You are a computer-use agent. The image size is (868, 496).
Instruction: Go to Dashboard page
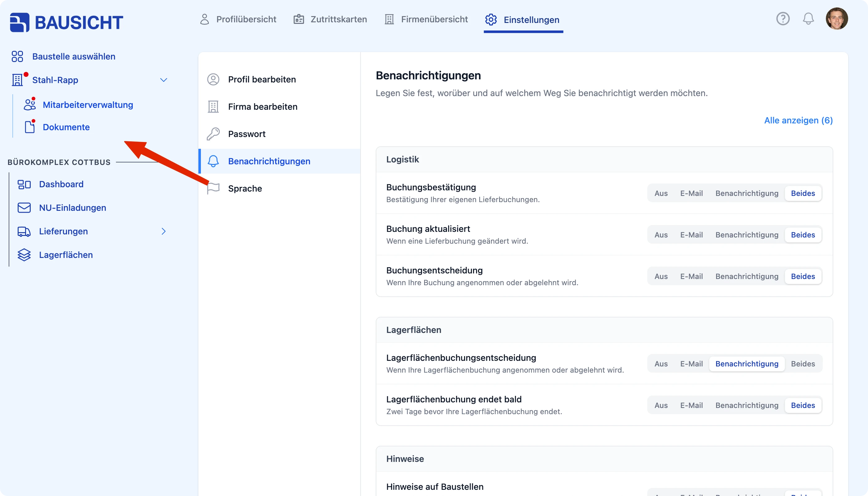tap(61, 184)
